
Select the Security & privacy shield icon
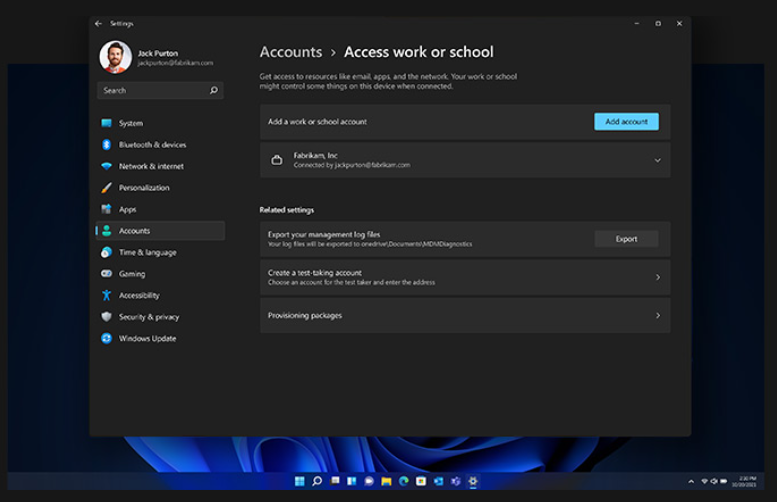click(107, 317)
